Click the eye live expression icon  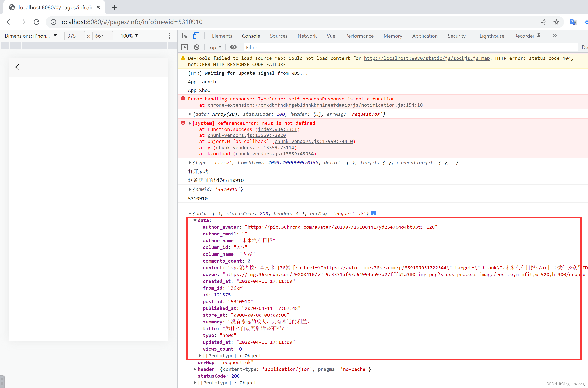tap(233, 47)
